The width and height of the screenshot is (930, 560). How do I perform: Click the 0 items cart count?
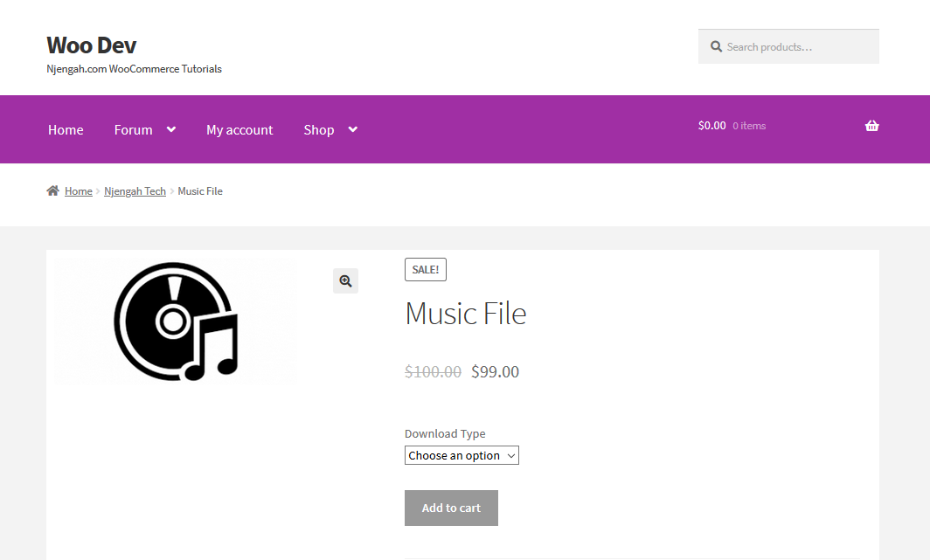click(x=749, y=126)
